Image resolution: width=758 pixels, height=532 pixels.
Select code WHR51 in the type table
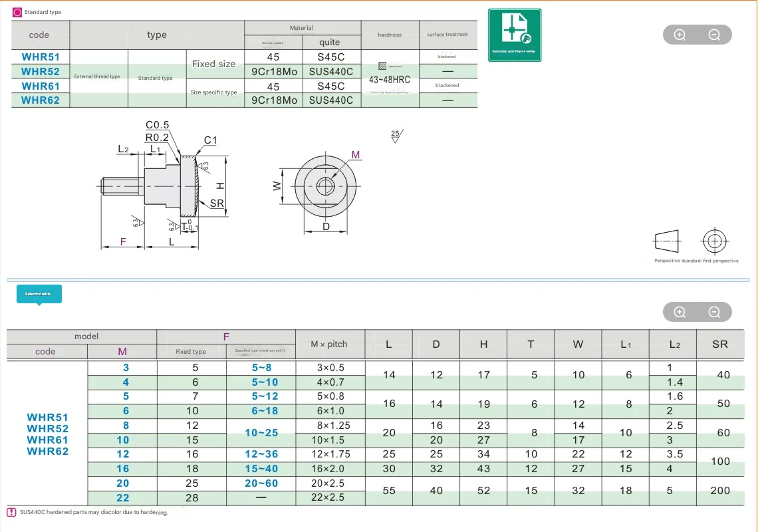pyautogui.click(x=41, y=57)
